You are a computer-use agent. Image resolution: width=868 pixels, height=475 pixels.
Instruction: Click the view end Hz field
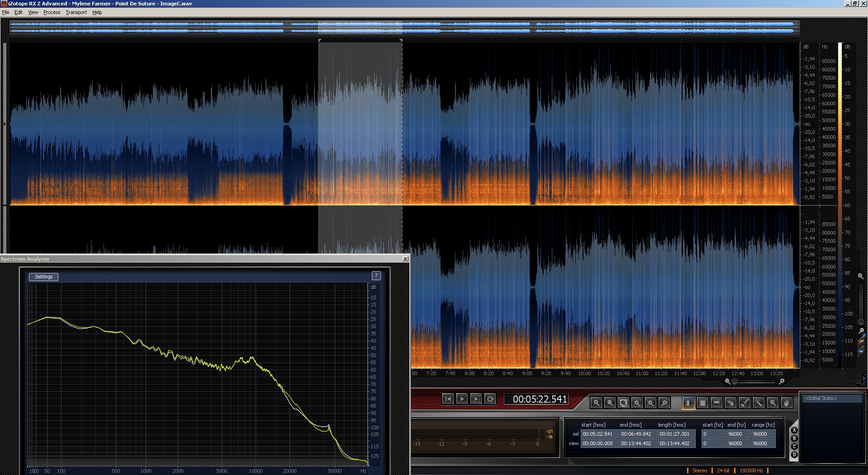click(x=738, y=443)
